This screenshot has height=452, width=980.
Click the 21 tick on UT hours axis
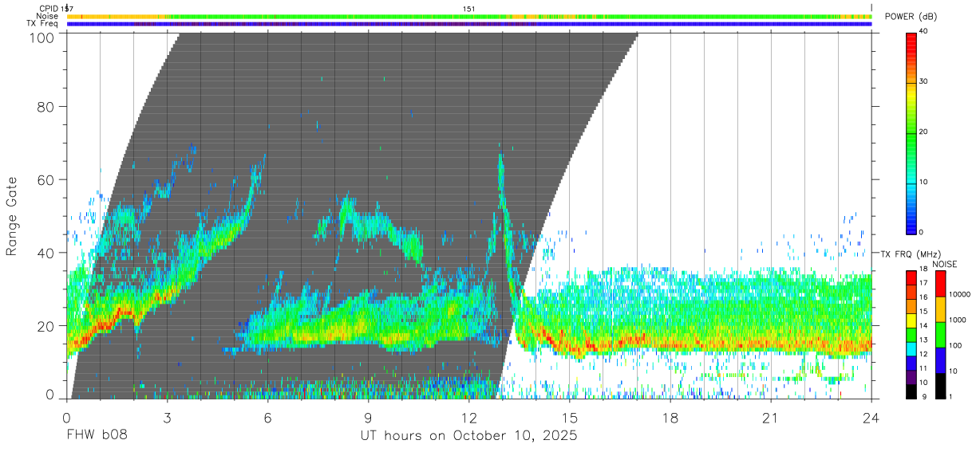coord(771,418)
